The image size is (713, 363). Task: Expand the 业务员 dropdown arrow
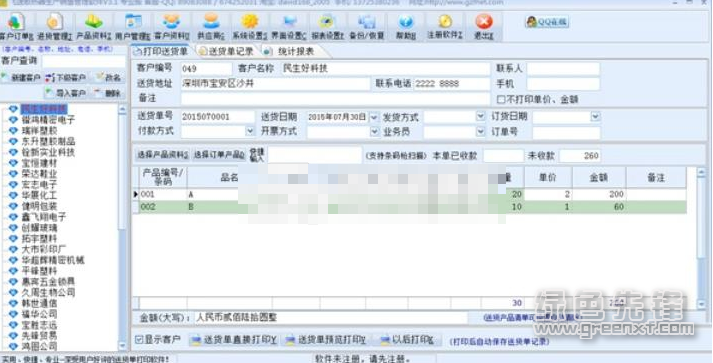(481, 131)
